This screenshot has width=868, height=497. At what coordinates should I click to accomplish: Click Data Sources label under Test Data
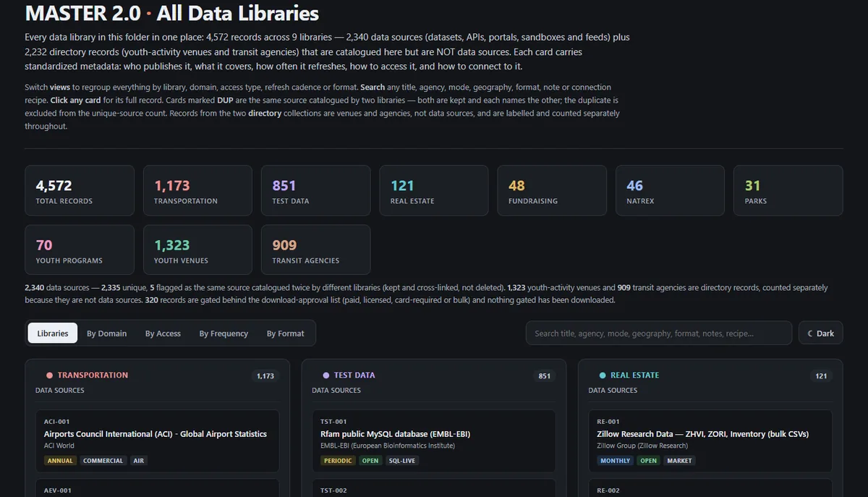(336, 391)
